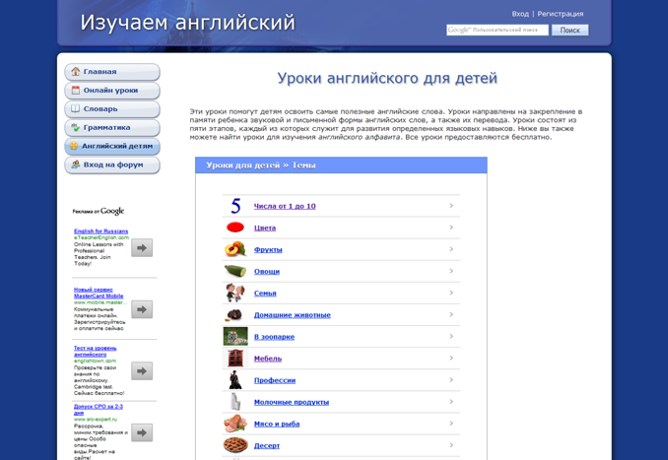Click the animal icon beside Домашние животные
This screenshot has width=668, height=460.
point(234,315)
